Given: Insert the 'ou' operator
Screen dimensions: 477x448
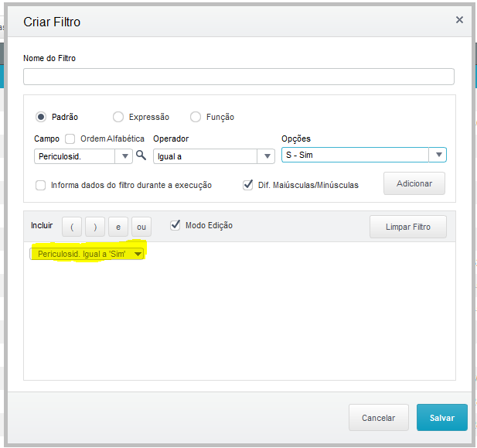Looking at the screenshot, I should click(141, 227).
